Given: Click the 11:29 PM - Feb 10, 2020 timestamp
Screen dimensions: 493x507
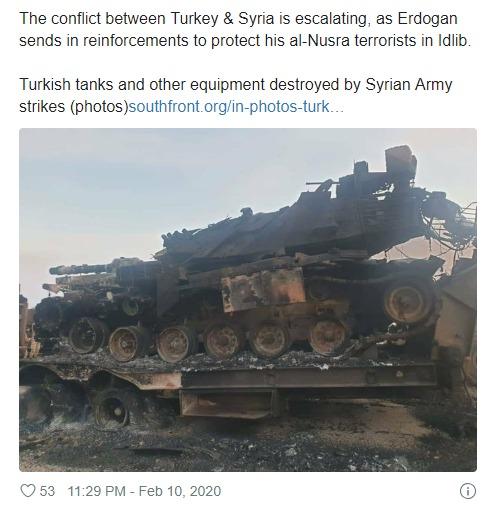Looking at the screenshot, I should coord(144,491).
